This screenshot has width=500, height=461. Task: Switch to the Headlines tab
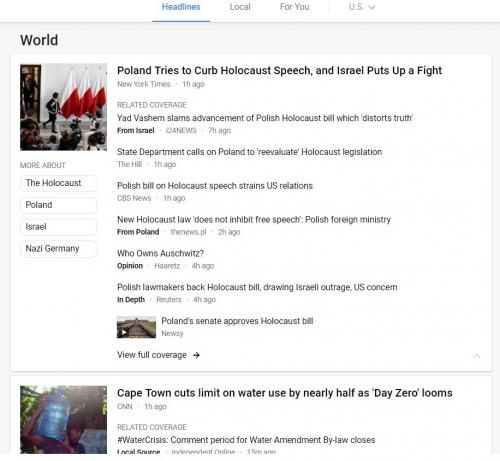(x=181, y=7)
